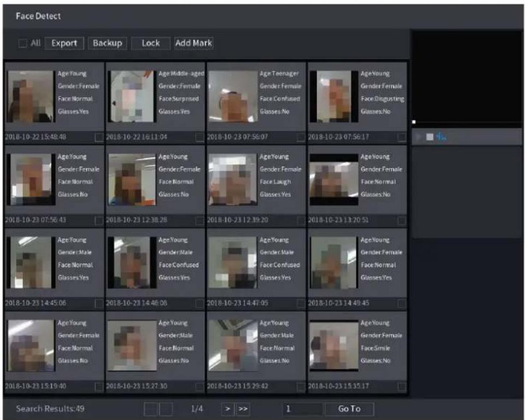Click the Go To button
Image resolution: width=525 pixels, height=420 pixels.
point(349,409)
